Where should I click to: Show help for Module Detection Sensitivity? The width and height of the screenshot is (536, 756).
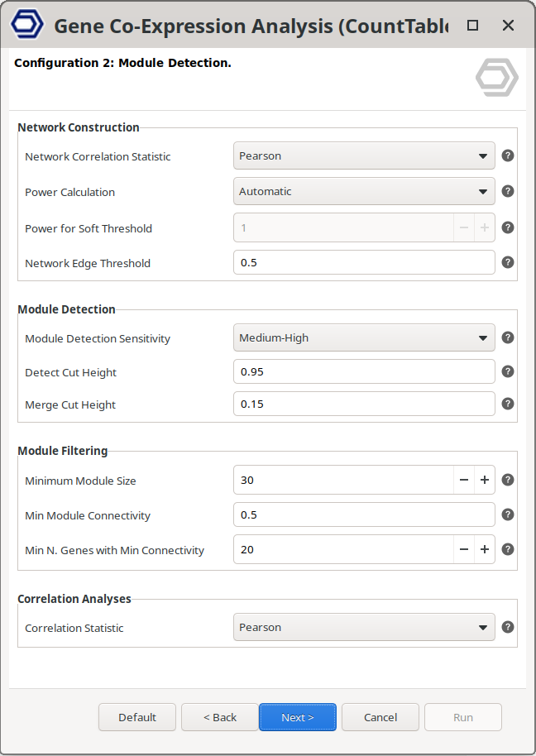point(508,337)
